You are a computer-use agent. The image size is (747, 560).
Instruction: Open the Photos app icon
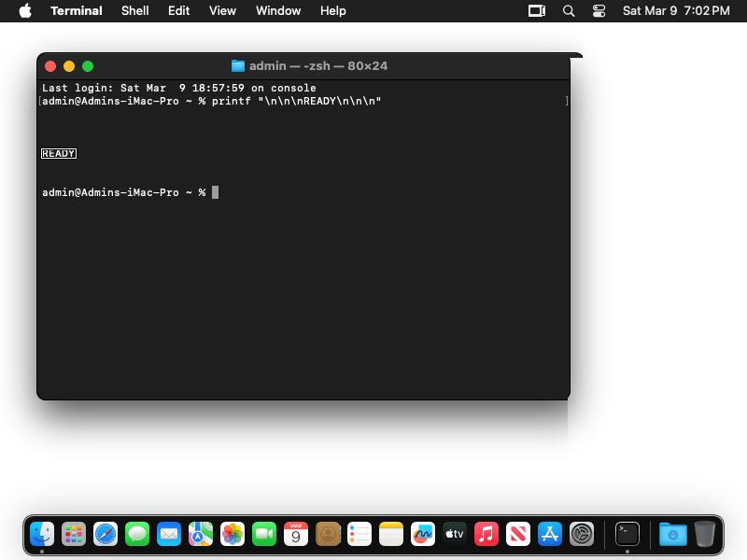(233, 534)
